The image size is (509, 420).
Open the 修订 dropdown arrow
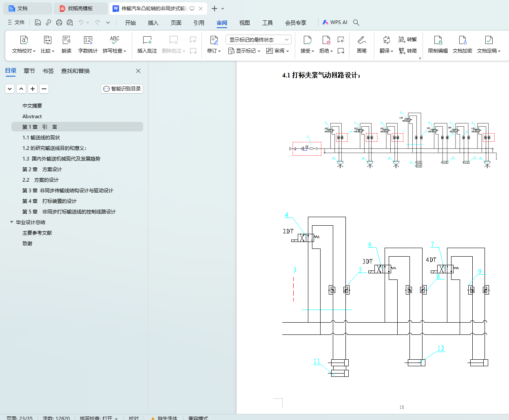click(219, 51)
